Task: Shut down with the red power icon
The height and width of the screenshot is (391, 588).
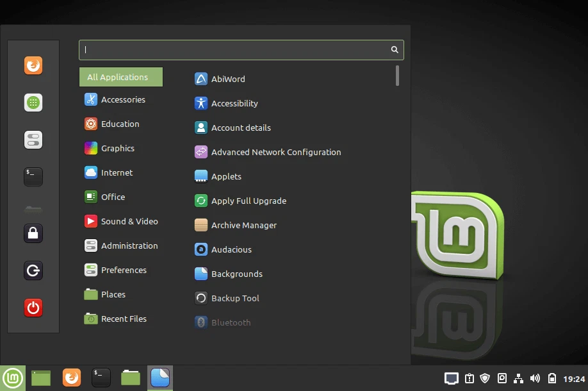Action: point(33,307)
